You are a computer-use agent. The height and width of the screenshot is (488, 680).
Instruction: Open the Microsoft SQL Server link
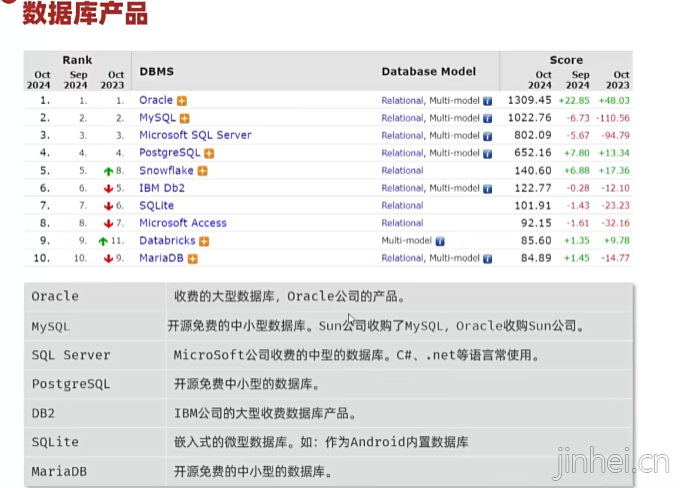point(195,135)
